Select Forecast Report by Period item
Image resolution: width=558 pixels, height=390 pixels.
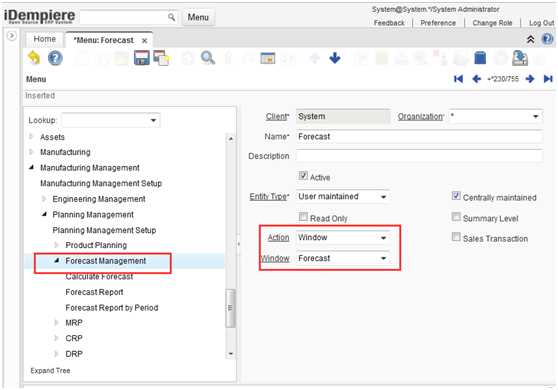click(112, 308)
